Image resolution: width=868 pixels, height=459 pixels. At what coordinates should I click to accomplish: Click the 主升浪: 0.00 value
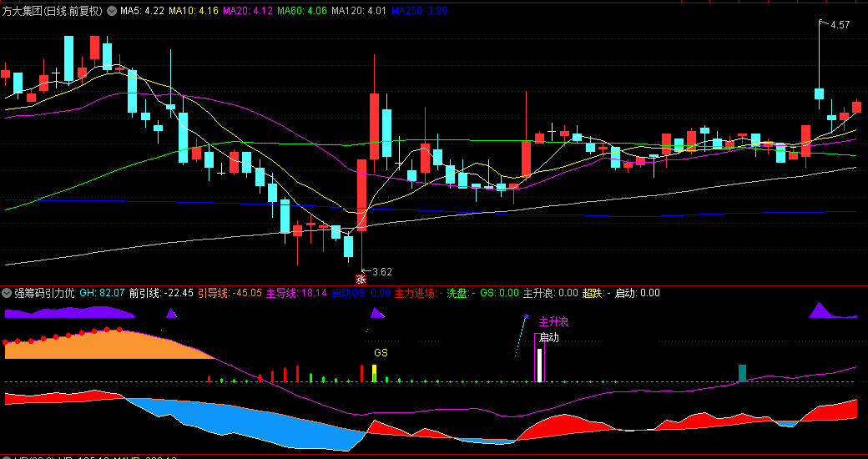point(550,293)
